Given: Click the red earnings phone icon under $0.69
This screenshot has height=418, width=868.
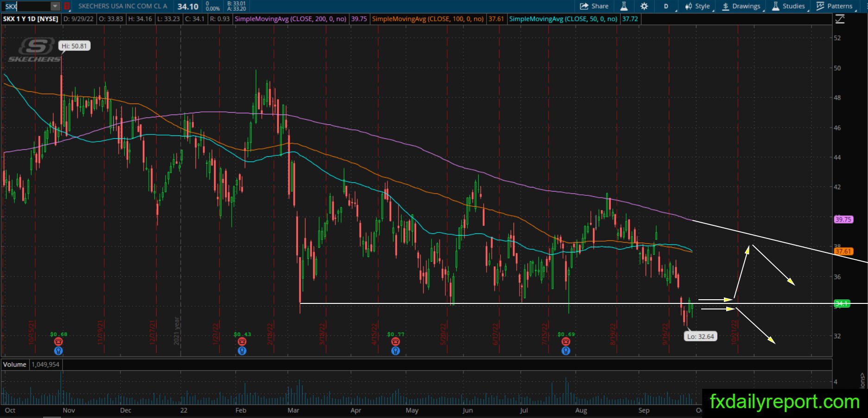Looking at the screenshot, I should [x=566, y=341].
